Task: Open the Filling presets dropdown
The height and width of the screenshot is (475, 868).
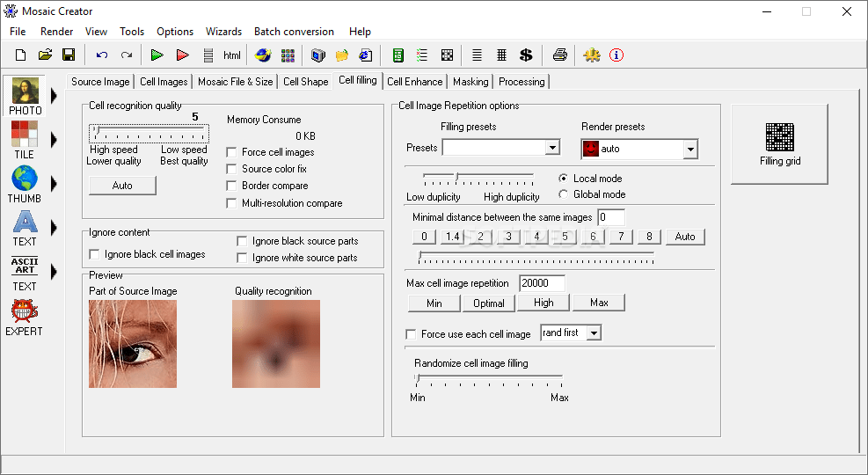Action: pyautogui.click(x=552, y=147)
